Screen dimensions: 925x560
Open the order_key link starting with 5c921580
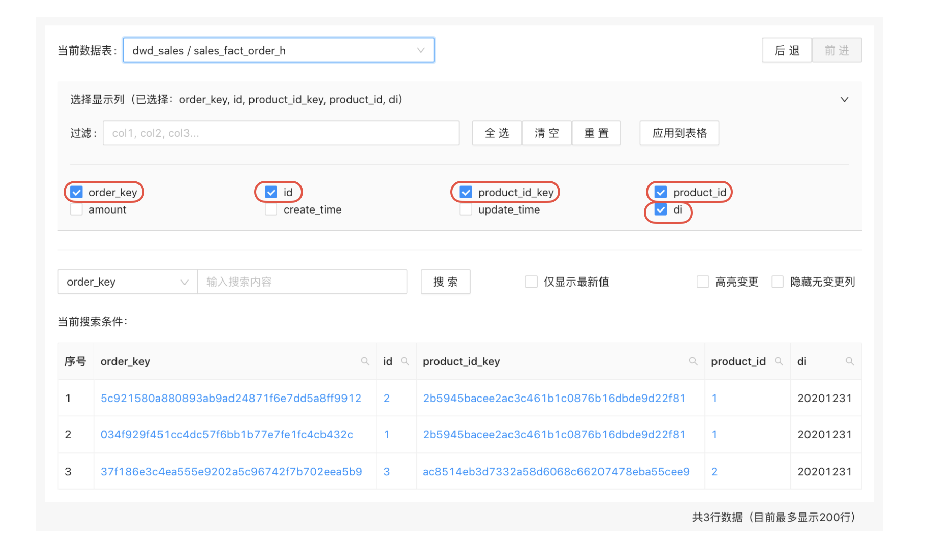click(x=231, y=398)
